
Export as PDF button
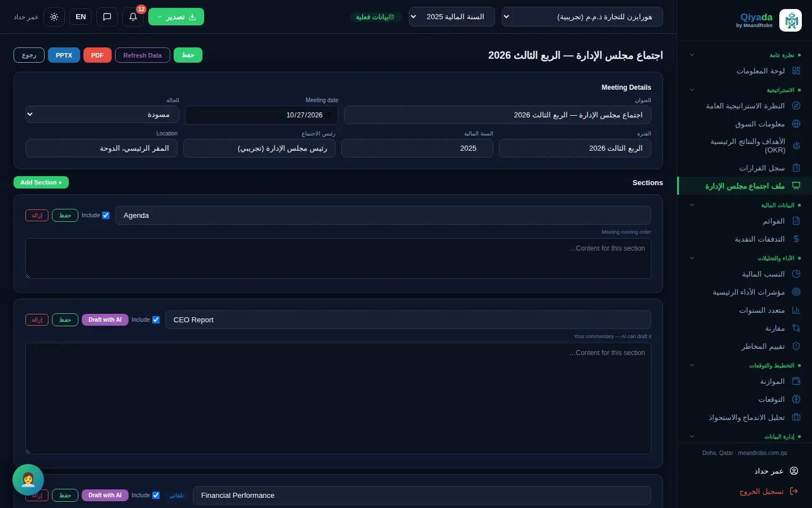click(x=98, y=55)
